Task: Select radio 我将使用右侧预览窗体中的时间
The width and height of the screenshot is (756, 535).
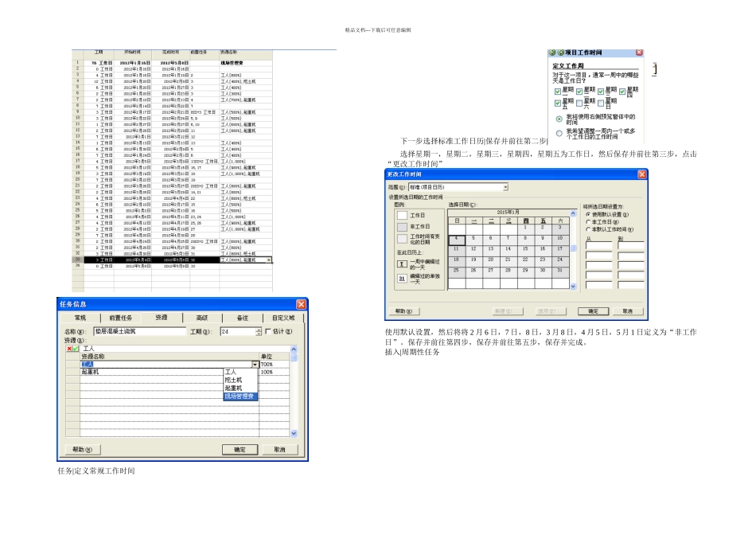Action: click(559, 119)
